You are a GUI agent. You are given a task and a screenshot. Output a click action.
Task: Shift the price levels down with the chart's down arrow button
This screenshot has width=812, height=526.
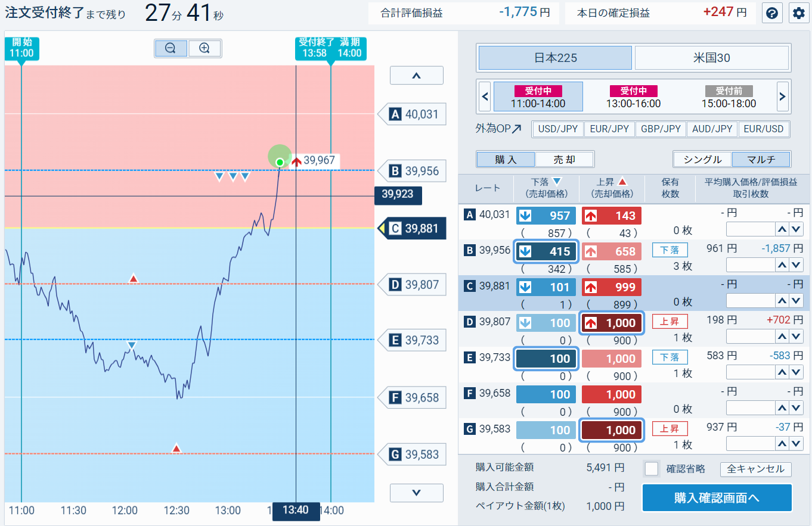pyautogui.click(x=417, y=493)
